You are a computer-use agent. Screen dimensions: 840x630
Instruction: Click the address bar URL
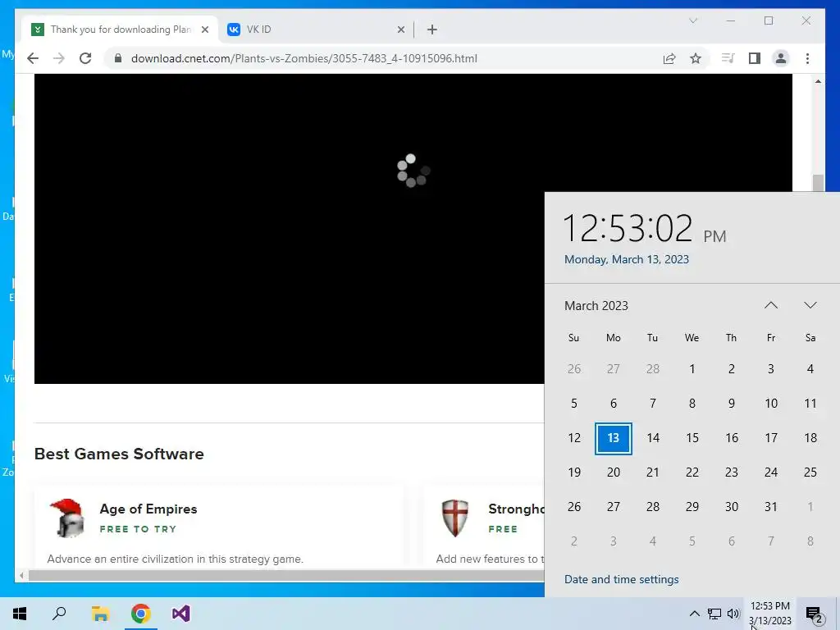304,58
